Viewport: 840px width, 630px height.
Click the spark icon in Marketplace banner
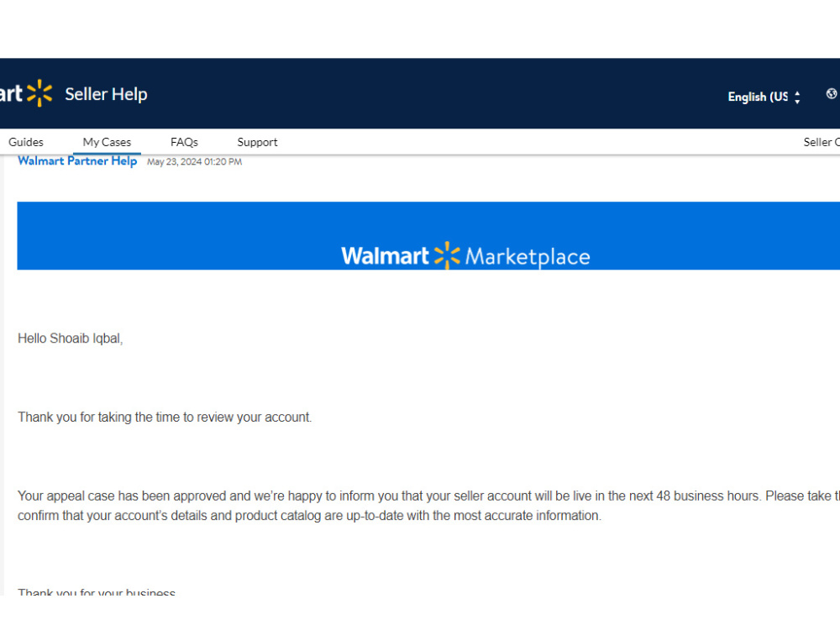pyautogui.click(x=447, y=255)
